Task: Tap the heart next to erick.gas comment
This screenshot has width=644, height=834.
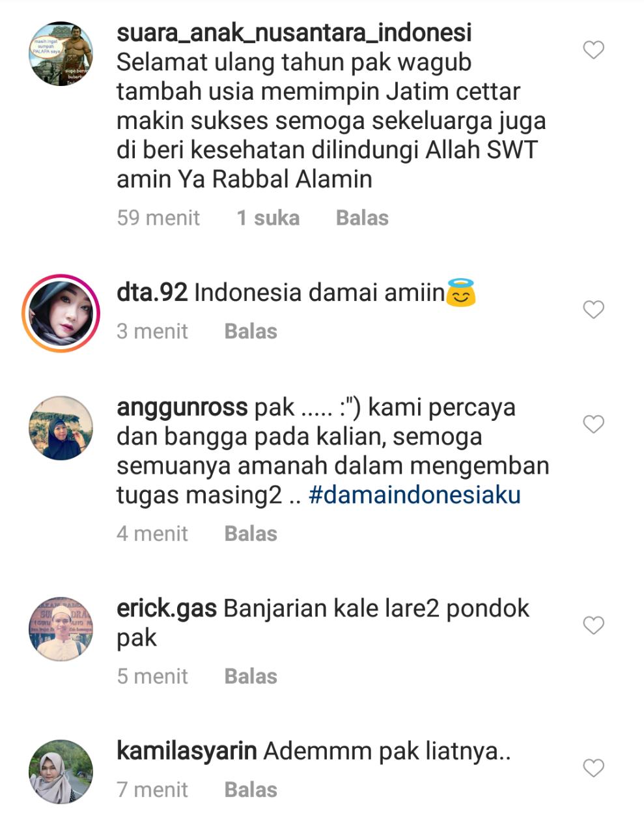Action: point(593,625)
